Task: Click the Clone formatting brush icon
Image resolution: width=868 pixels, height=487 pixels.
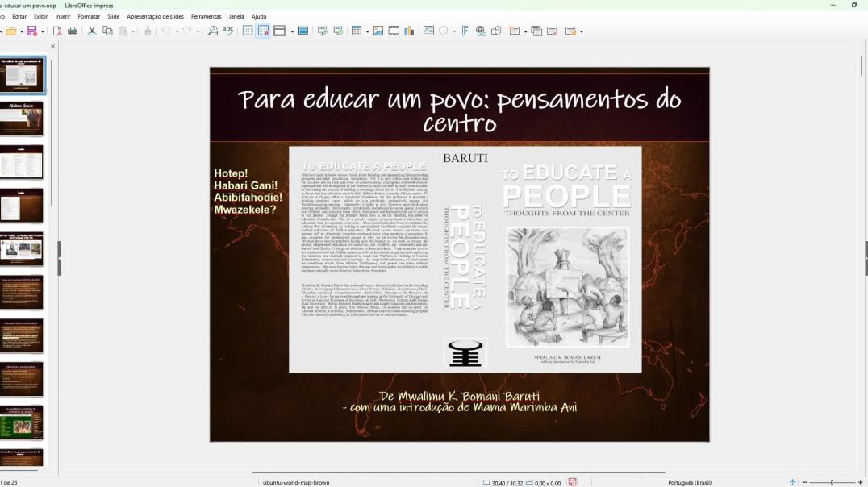Action: (x=148, y=31)
